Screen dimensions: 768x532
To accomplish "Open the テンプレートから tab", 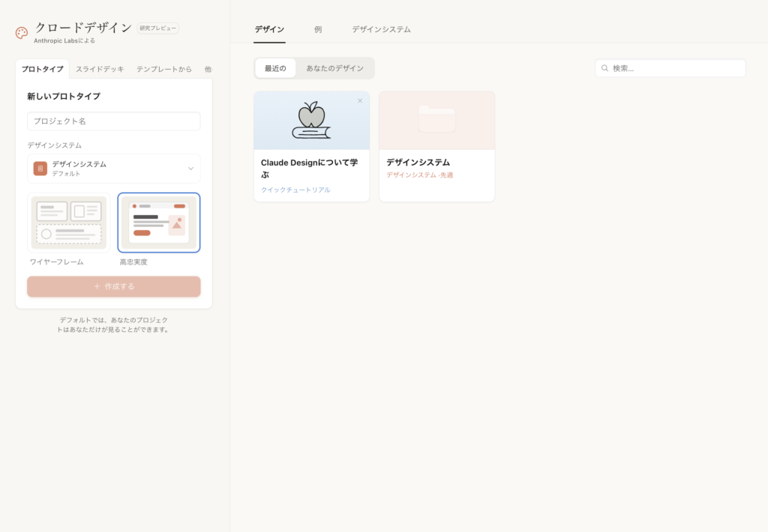I will [163, 69].
